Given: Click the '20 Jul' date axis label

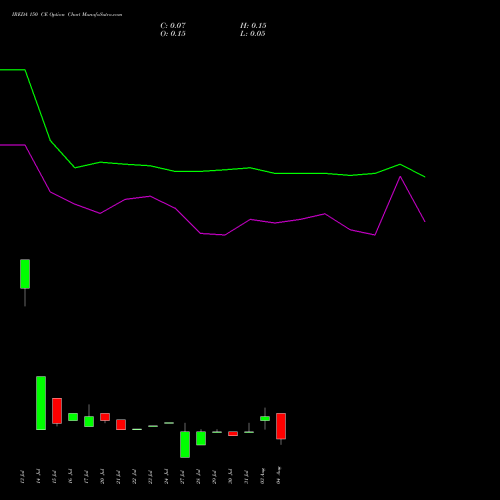Looking at the screenshot, I should point(102,477).
